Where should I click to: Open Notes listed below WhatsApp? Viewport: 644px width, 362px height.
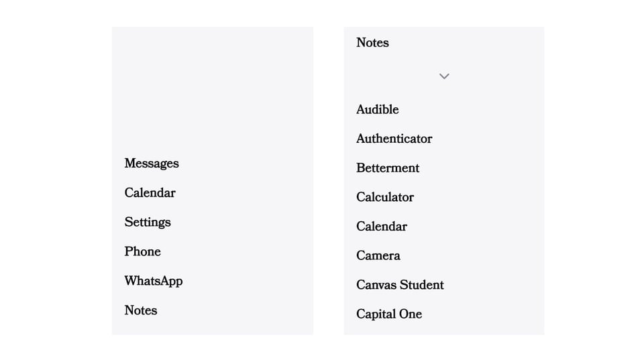pos(141,310)
